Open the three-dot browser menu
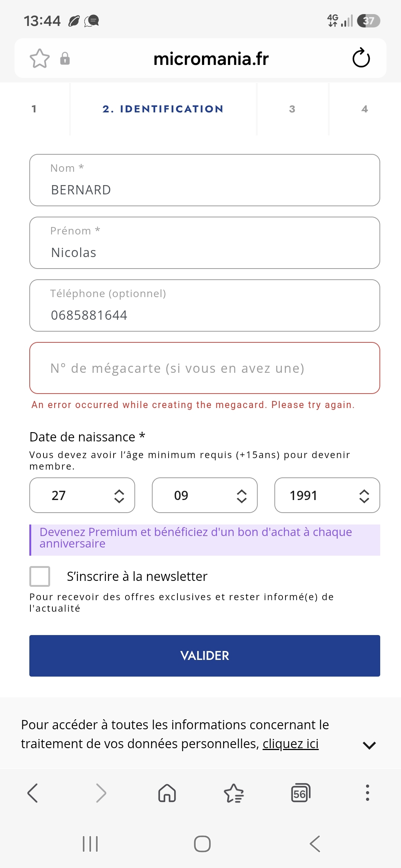The width and height of the screenshot is (401, 868). pyautogui.click(x=368, y=793)
